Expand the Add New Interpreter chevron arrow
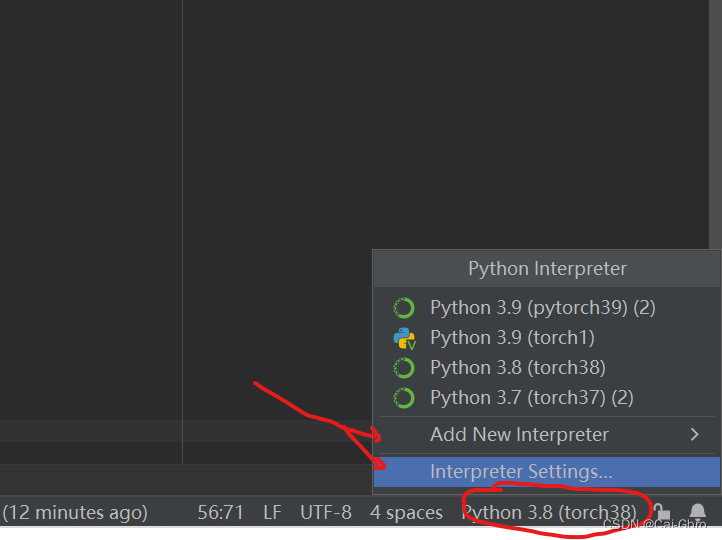722x540 pixels. tap(695, 435)
